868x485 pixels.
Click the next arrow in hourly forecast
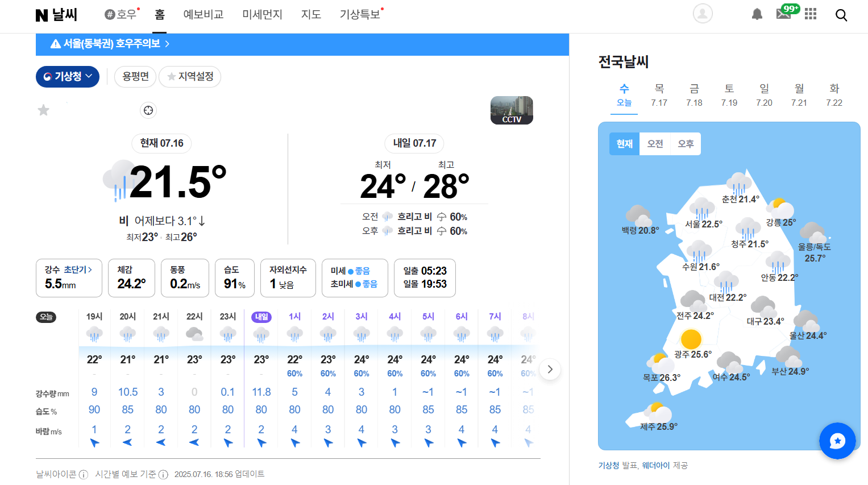(x=550, y=370)
